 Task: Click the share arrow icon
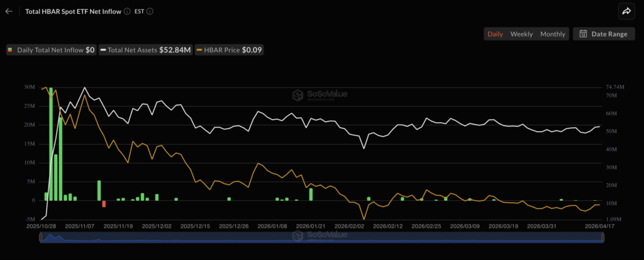[x=626, y=11]
